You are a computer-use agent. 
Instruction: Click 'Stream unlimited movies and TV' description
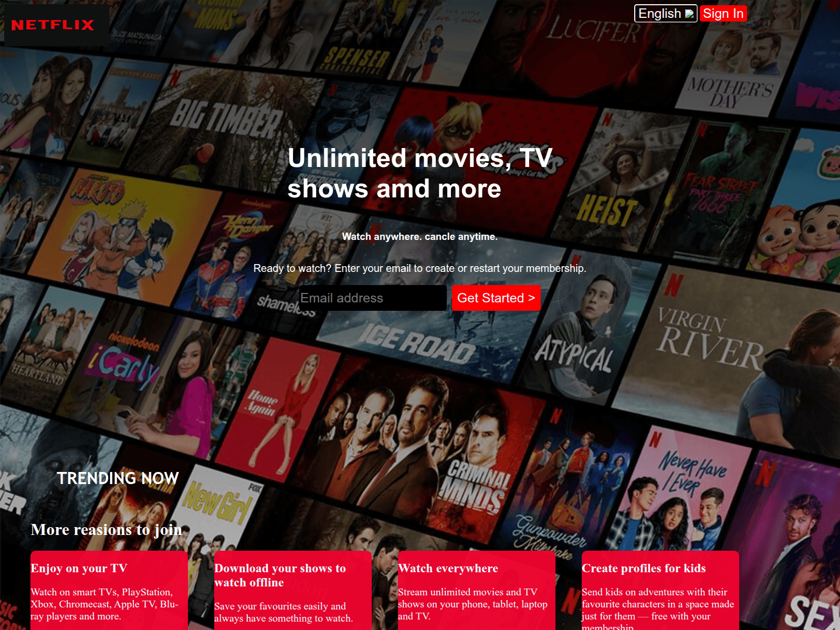[x=472, y=604]
